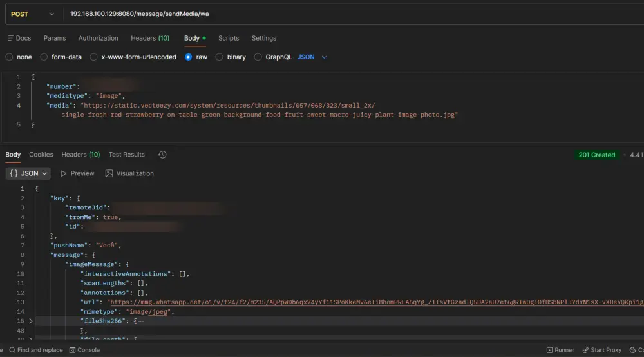Screen dimensions: 644x357
Task: Open the response Cookies tab
Action: [41, 155]
